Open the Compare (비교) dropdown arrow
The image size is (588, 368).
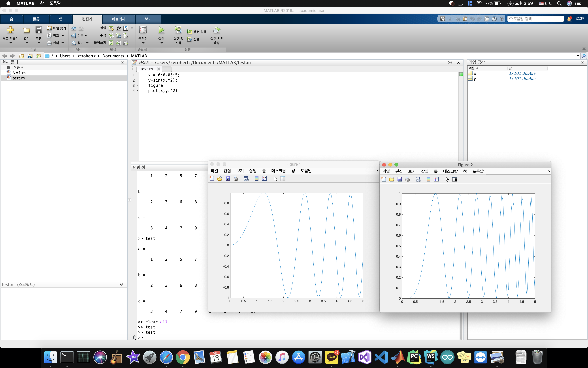point(63,36)
